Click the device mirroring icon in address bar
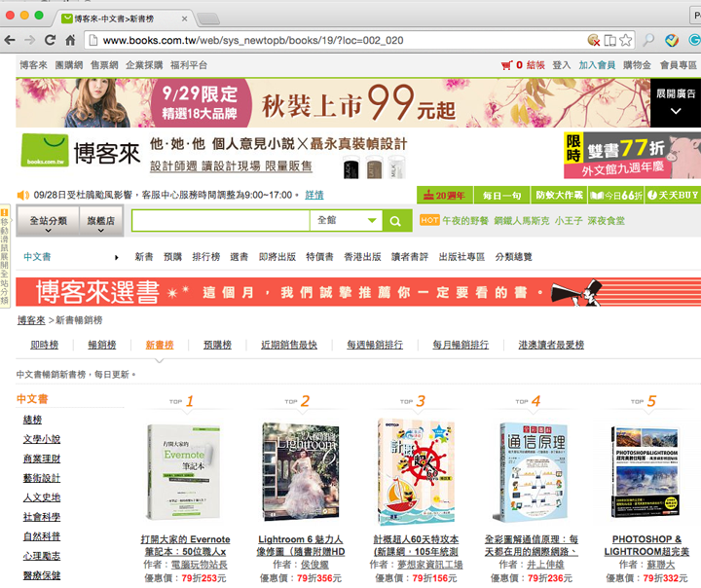Image resolution: width=701 pixels, height=588 pixels. coord(609,40)
